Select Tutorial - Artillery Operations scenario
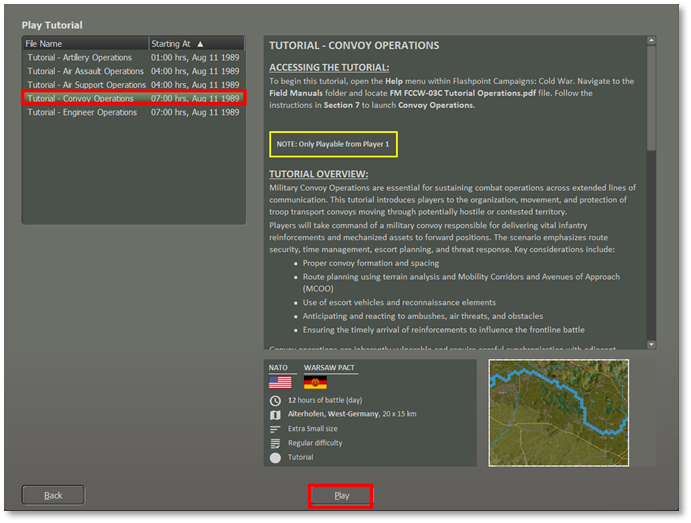 tap(80, 58)
